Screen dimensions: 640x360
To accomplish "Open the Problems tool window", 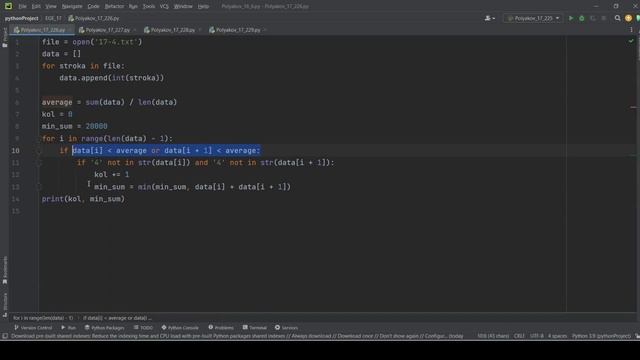I will pyautogui.click(x=221, y=327).
